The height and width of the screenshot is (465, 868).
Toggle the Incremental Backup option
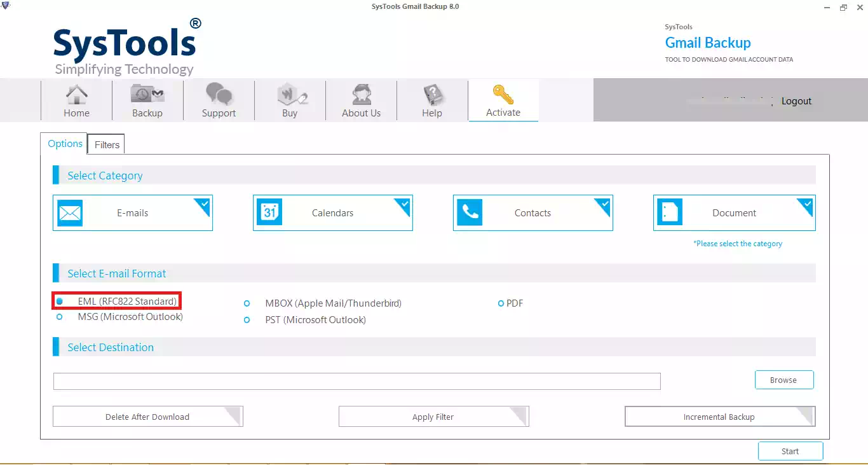click(x=720, y=417)
